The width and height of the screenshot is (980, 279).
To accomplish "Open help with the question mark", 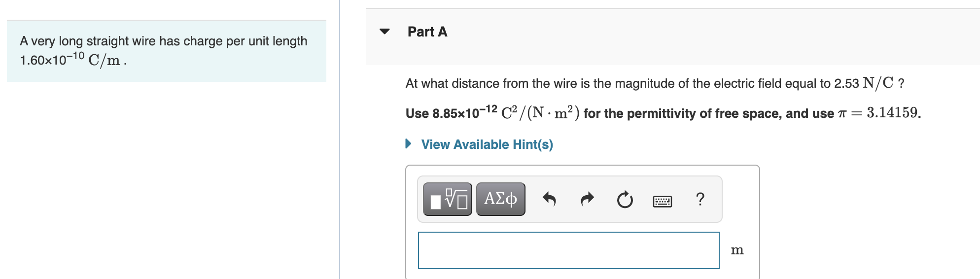I will (x=700, y=199).
